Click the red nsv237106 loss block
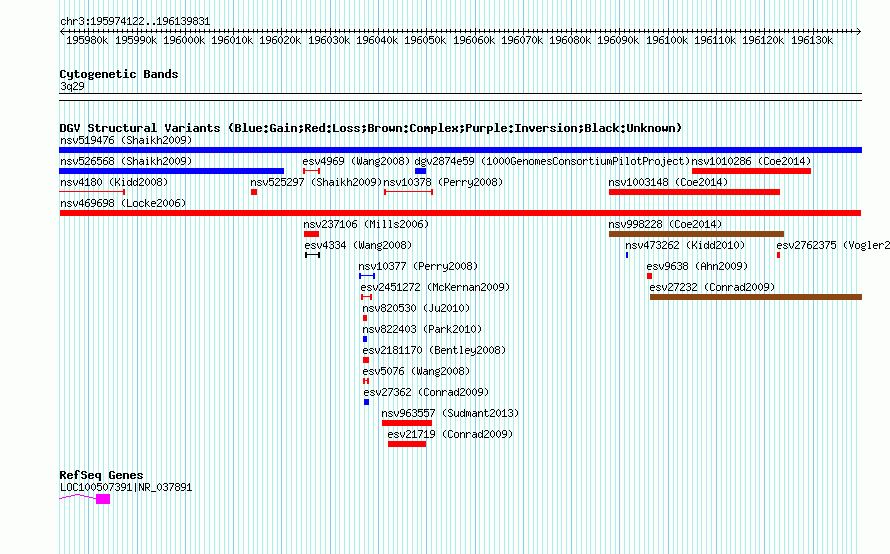Viewport: 890px width, 554px height. click(x=311, y=234)
